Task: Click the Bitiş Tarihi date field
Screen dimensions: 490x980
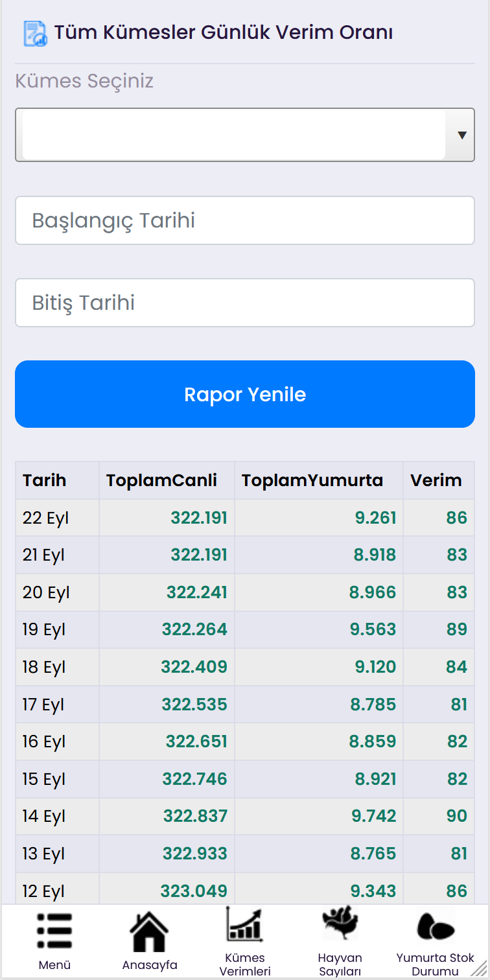Action: pyautogui.click(x=244, y=303)
